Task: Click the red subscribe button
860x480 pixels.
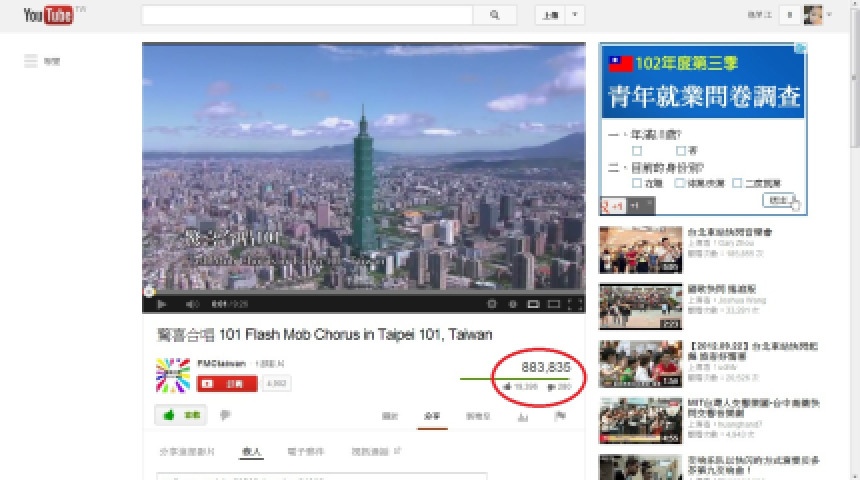Action: click(228, 383)
